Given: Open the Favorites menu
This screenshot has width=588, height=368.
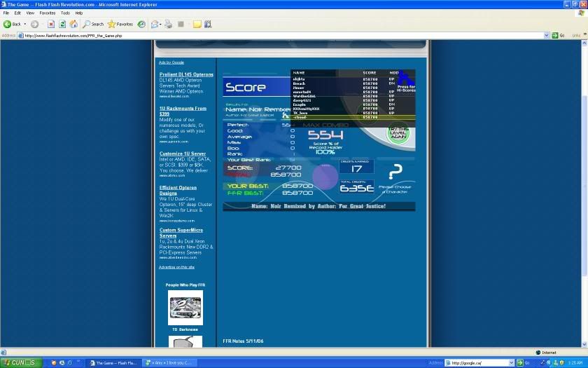Looking at the screenshot, I should [x=47, y=13].
